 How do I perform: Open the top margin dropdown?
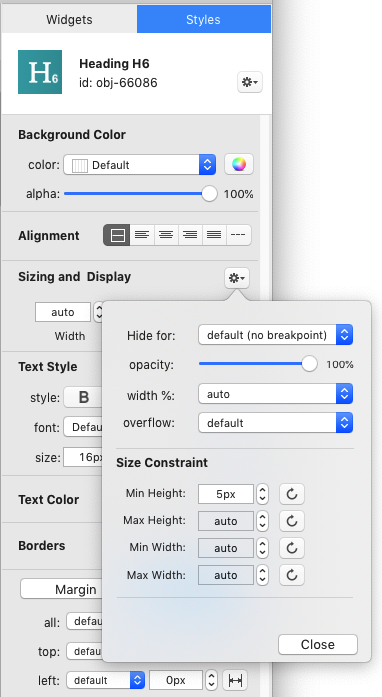(84, 651)
